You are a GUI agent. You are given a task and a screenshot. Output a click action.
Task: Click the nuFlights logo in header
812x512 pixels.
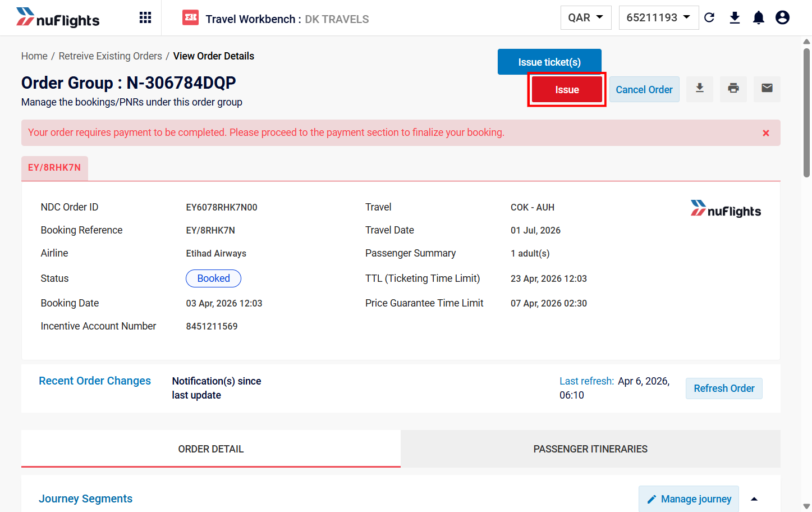coord(58,18)
